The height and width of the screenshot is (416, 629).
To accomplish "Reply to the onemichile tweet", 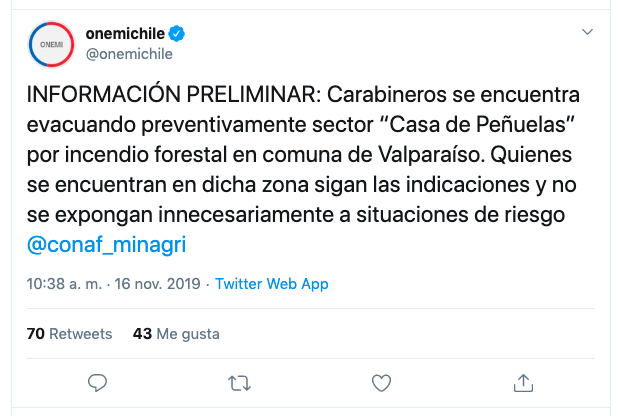I will pos(97,383).
